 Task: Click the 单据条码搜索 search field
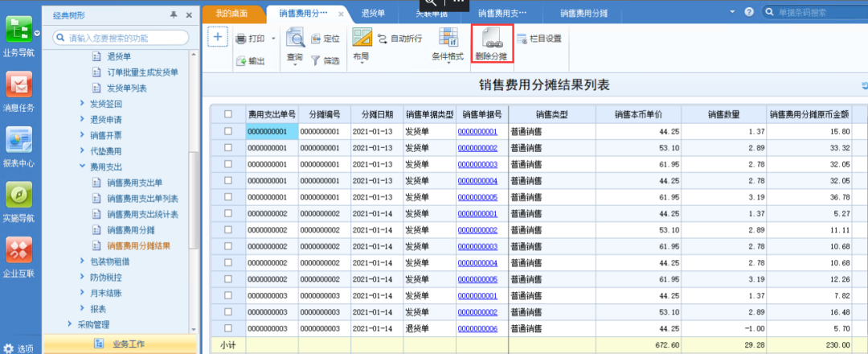click(x=812, y=13)
